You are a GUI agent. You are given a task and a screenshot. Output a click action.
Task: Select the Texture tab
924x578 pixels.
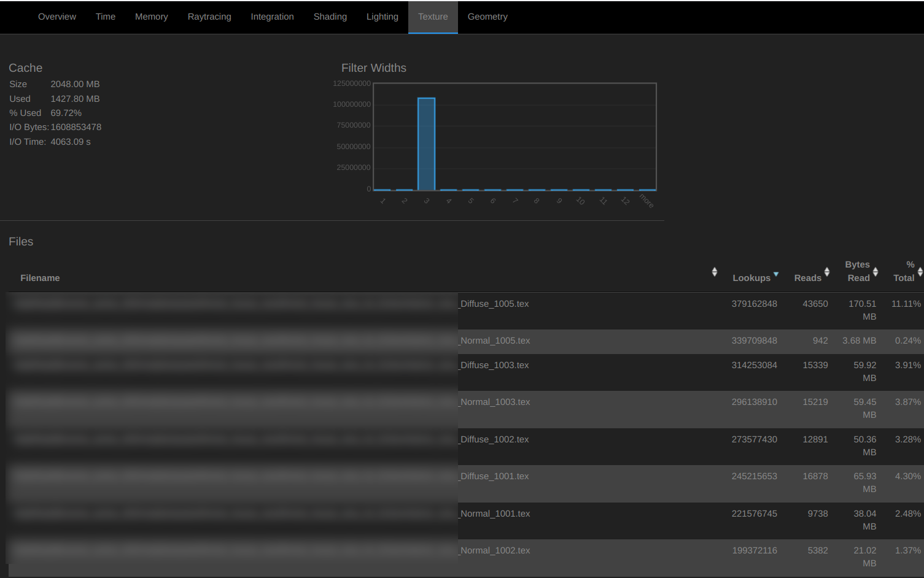[433, 17]
